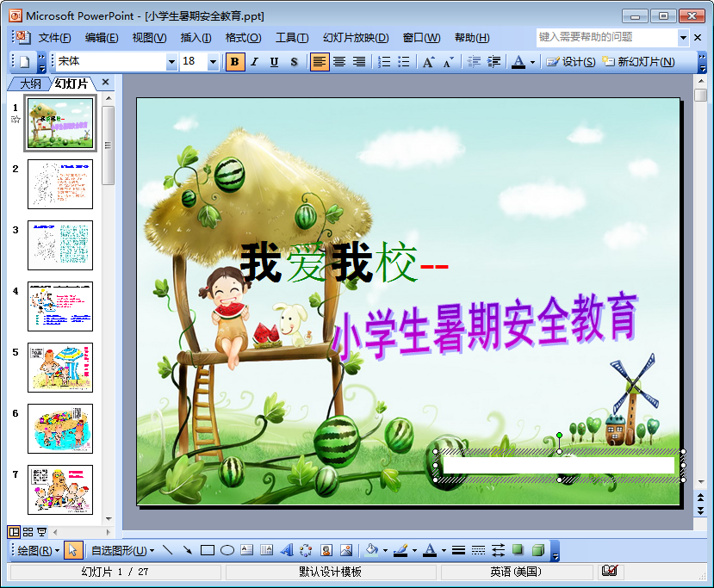The width and height of the screenshot is (714, 588).
Task: Open the font size dropdown
Action: coord(214,62)
